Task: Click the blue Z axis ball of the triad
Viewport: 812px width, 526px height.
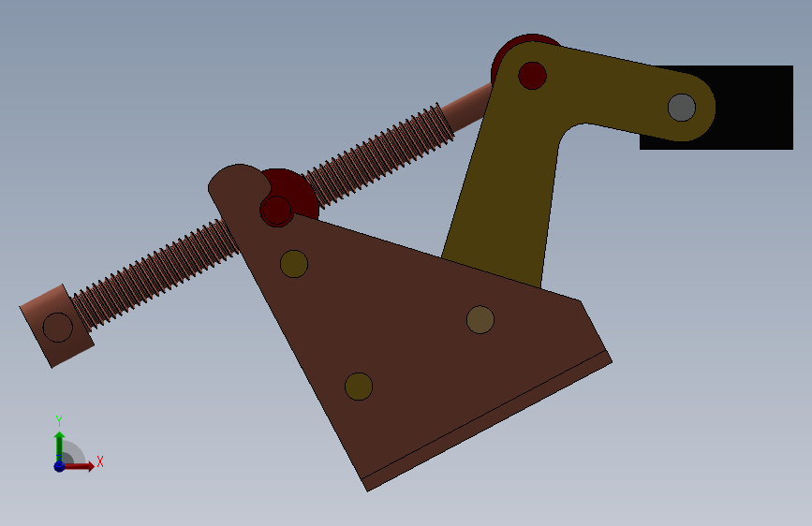Action: click(59, 466)
